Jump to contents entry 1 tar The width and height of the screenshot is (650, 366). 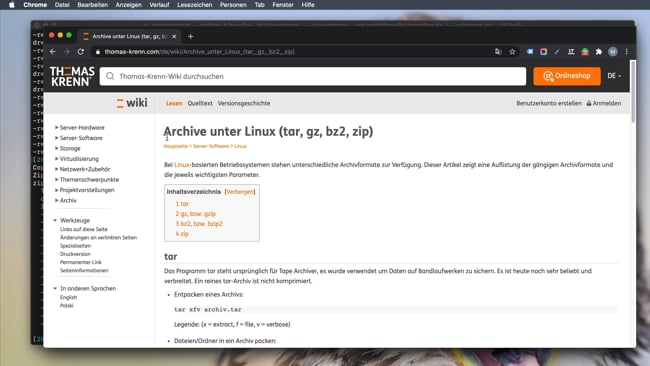(x=182, y=204)
